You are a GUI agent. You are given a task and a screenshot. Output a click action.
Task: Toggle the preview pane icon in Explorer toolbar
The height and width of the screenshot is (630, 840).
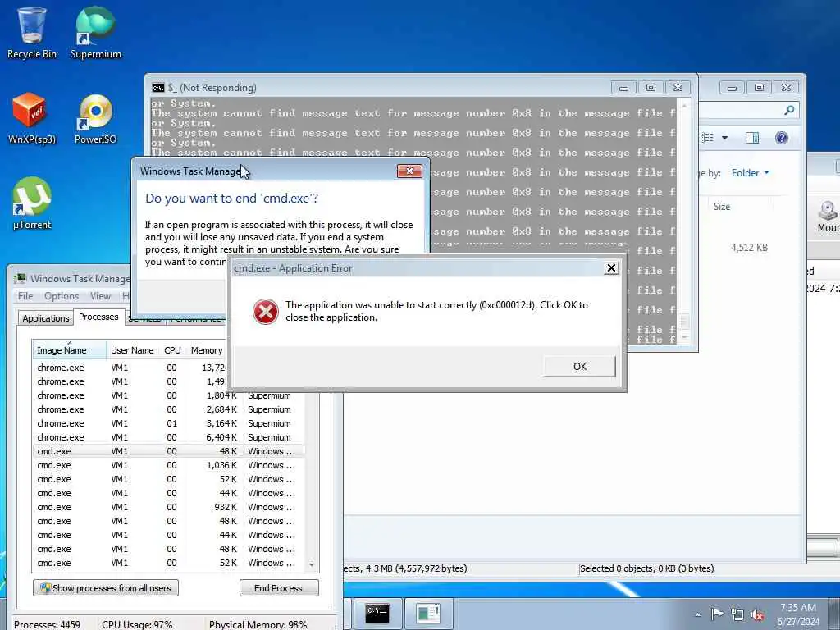pos(751,138)
